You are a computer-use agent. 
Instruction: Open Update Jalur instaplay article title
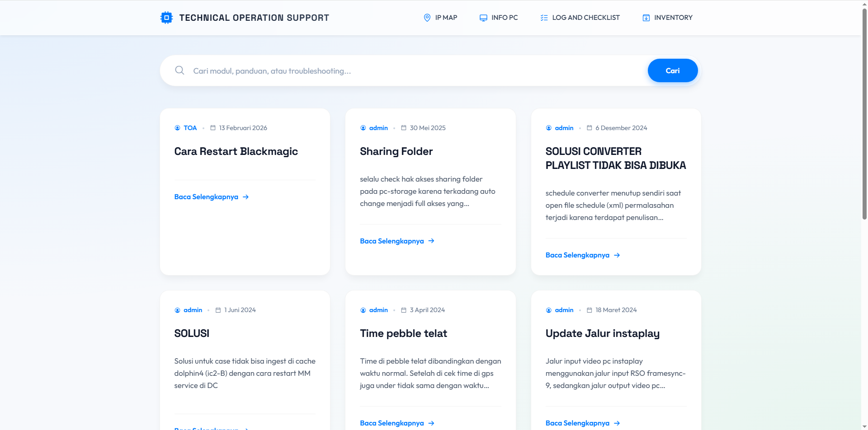[x=602, y=333]
